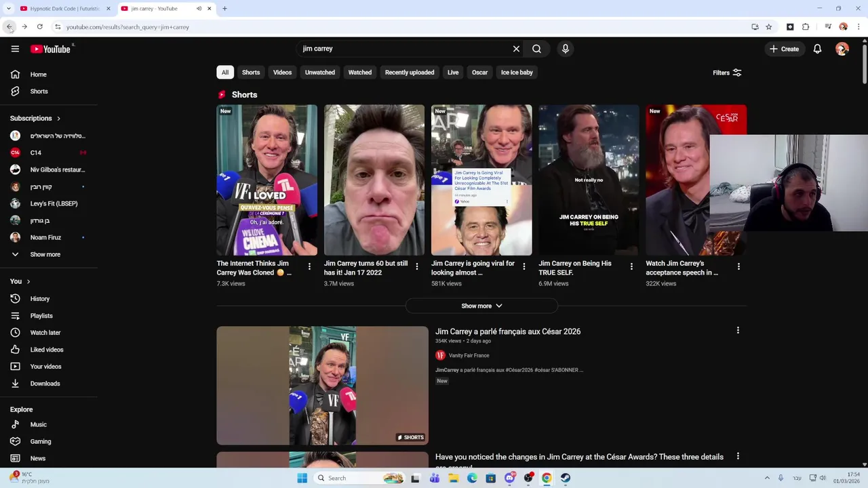Screen dimensions: 868x488
Task: Open options for 'Jim Carrey is going viral' short
Action: coord(524,266)
